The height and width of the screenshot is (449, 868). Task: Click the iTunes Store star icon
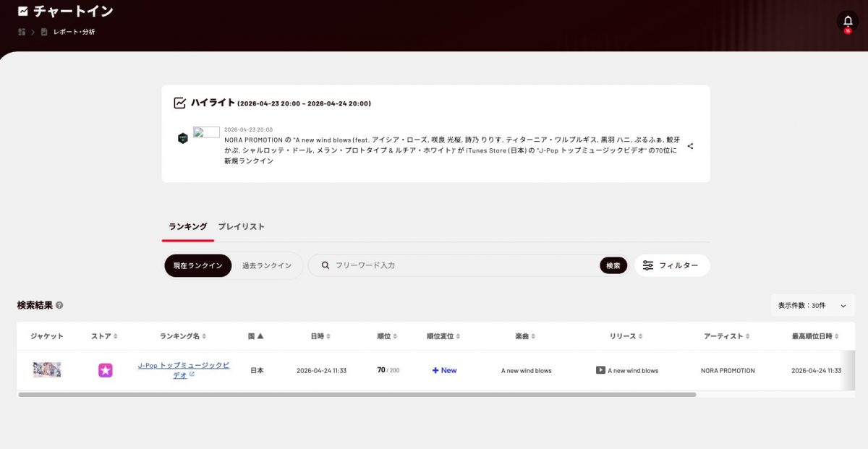(106, 370)
